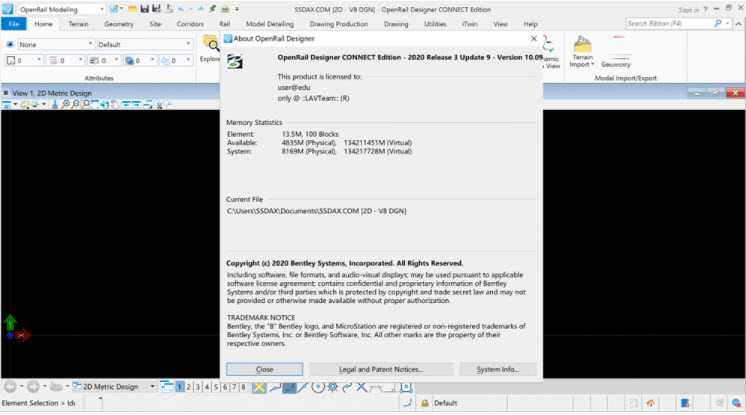Click the back arrow navigation icon at bottom
The height and width of the screenshot is (415, 746).
click(10, 387)
